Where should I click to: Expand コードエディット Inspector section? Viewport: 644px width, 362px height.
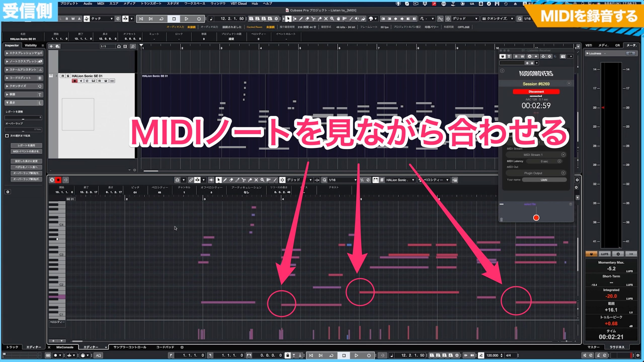point(24,78)
